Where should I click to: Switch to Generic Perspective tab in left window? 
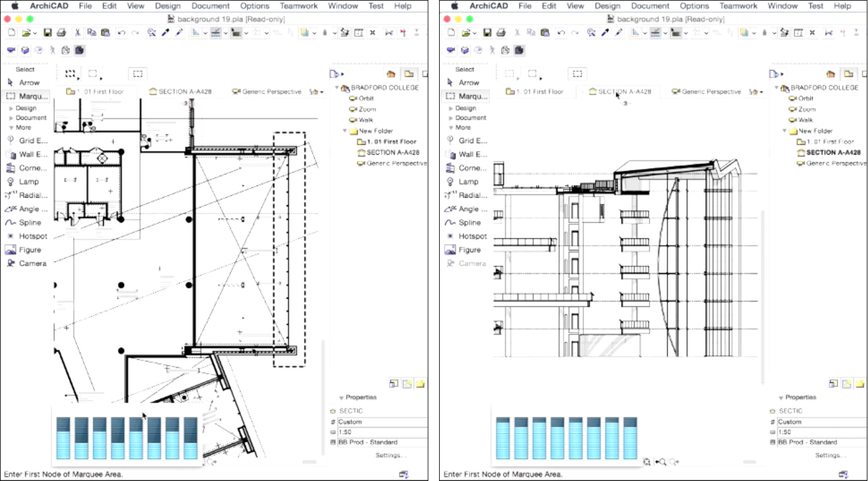[x=267, y=92]
